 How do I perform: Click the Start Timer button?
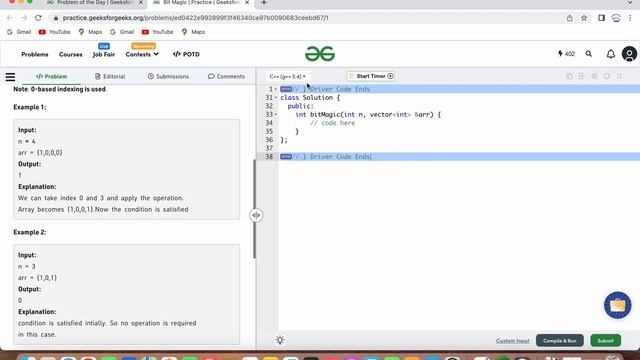click(371, 76)
